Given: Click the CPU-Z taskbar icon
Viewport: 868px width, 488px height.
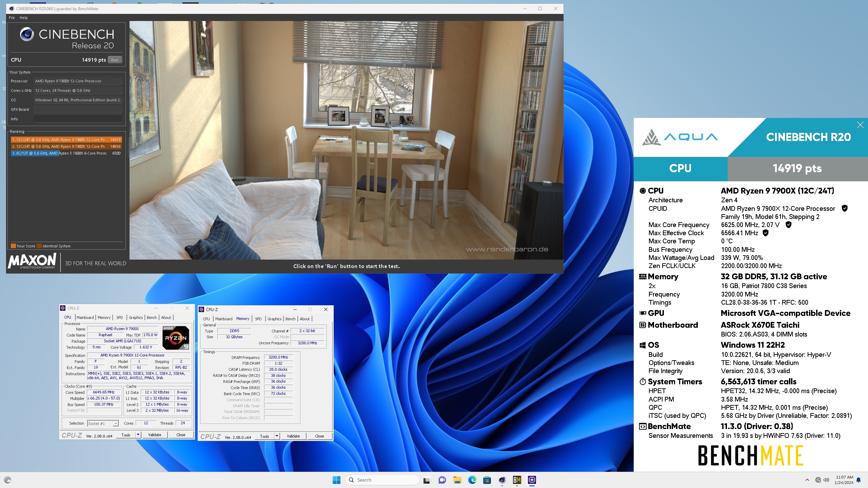Looking at the screenshot, I should [x=532, y=480].
